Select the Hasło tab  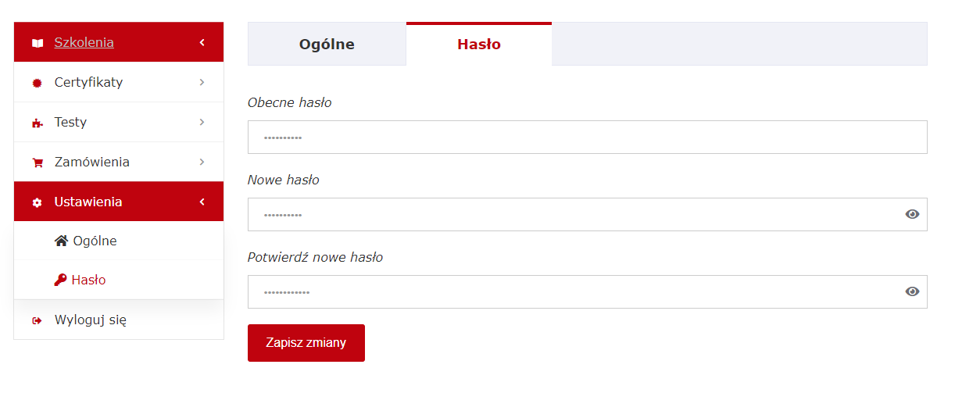click(x=479, y=45)
